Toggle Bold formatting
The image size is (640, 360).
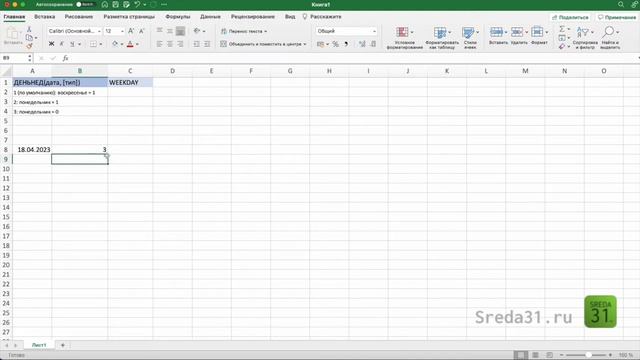pos(51,44)
